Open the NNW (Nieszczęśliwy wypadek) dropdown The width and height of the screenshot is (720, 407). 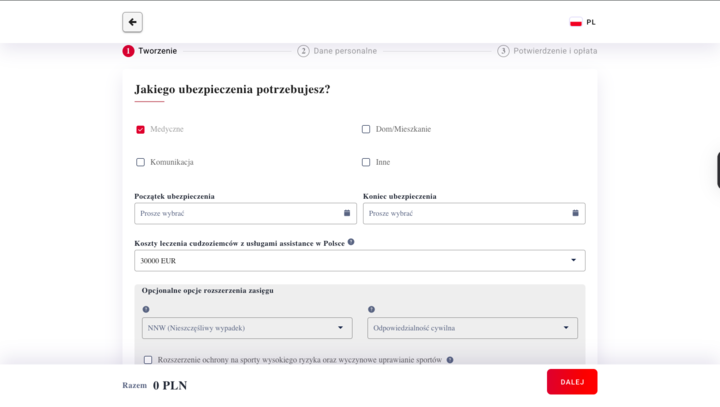(247, 328)
